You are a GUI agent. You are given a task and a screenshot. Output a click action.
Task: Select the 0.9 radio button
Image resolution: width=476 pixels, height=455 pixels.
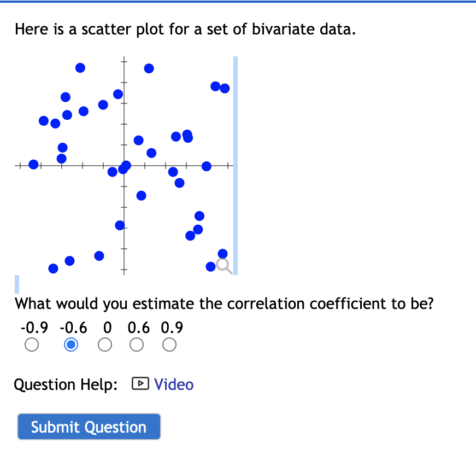click(169, 345)
